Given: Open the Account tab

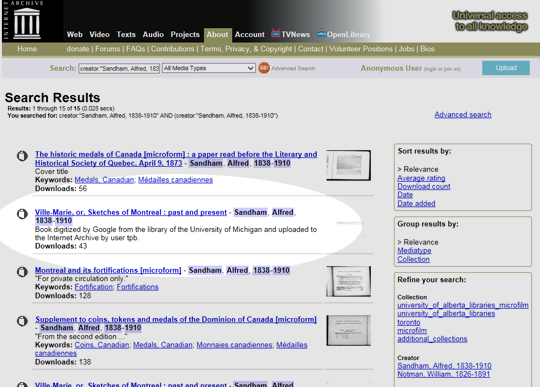Looking at the screenshot, I should pos(250,34).
